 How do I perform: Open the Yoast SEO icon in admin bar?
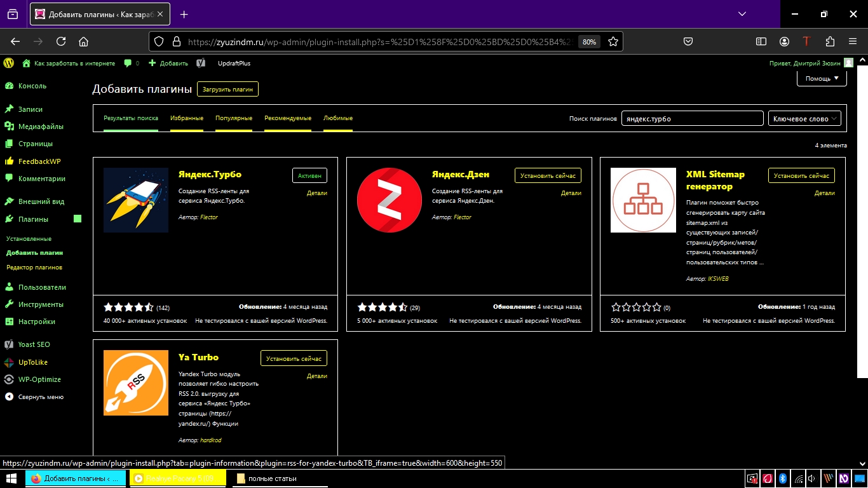pyautogui.click(x=201, y=63)
